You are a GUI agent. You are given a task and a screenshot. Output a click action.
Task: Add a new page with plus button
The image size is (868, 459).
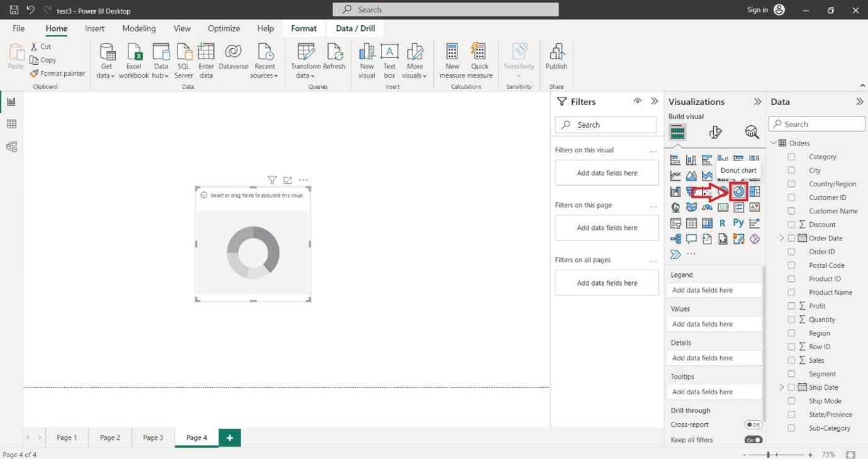[x=230, y=438]
